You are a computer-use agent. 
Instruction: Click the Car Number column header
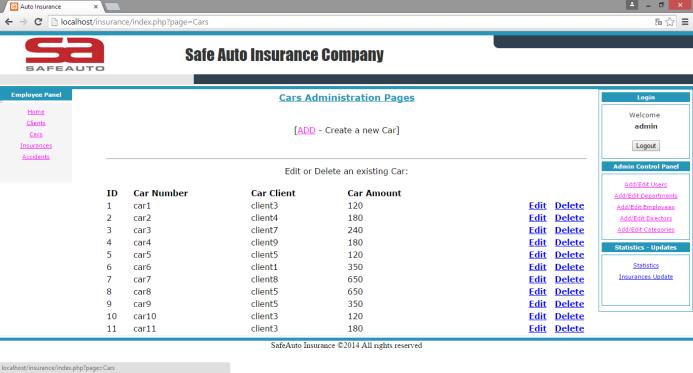tap(160, 193)
